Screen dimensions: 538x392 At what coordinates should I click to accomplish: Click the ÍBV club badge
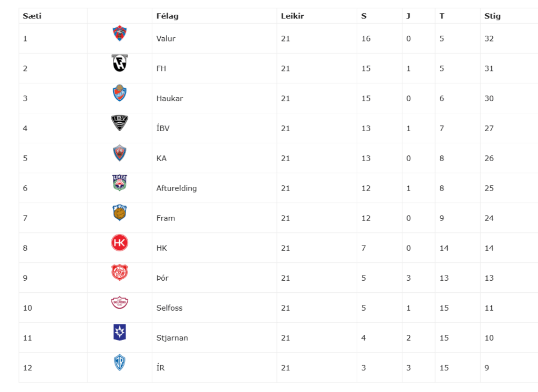120,123
